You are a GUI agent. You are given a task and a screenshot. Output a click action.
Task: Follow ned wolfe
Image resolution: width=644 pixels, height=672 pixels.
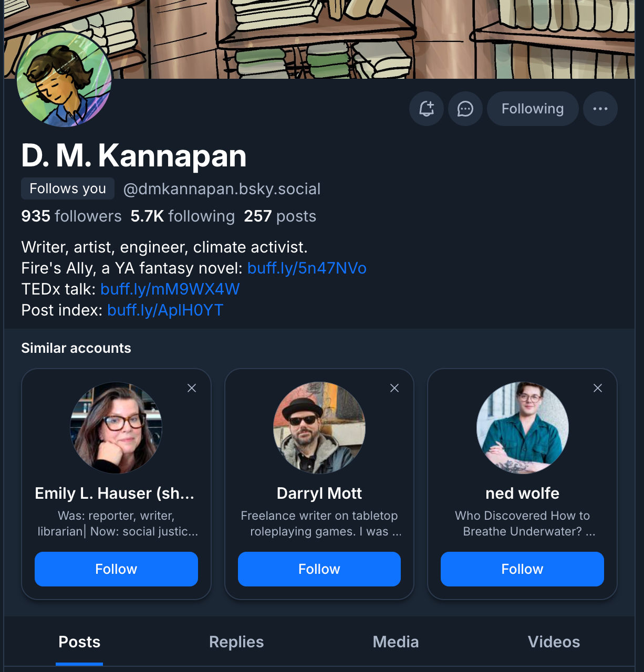pyautogui.click(x=522, y=569)
